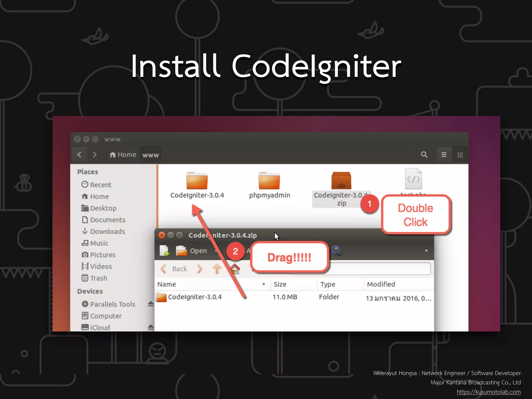Eject the iCloud device
The height and width of the screenshot is (399, 532).
coord(151,327)
